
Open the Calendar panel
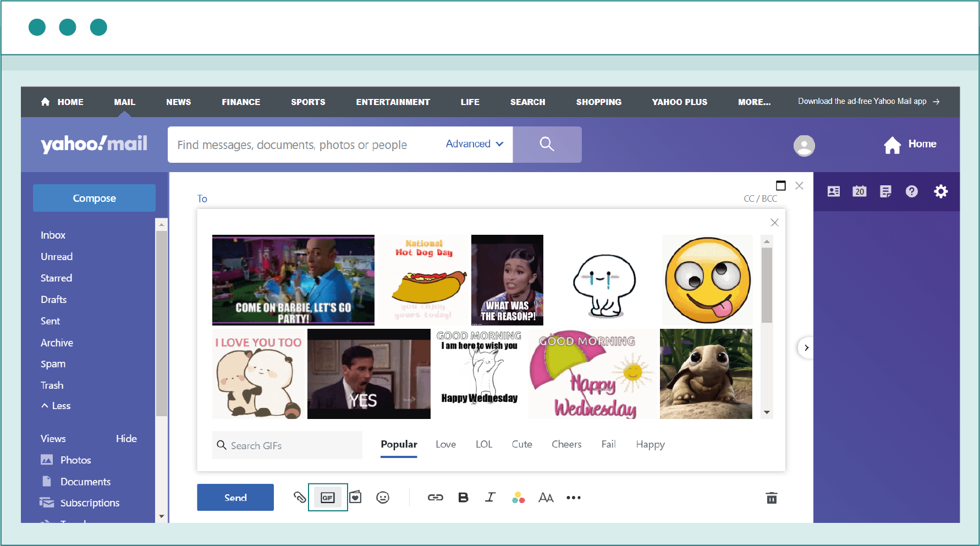tap(860, 191)
